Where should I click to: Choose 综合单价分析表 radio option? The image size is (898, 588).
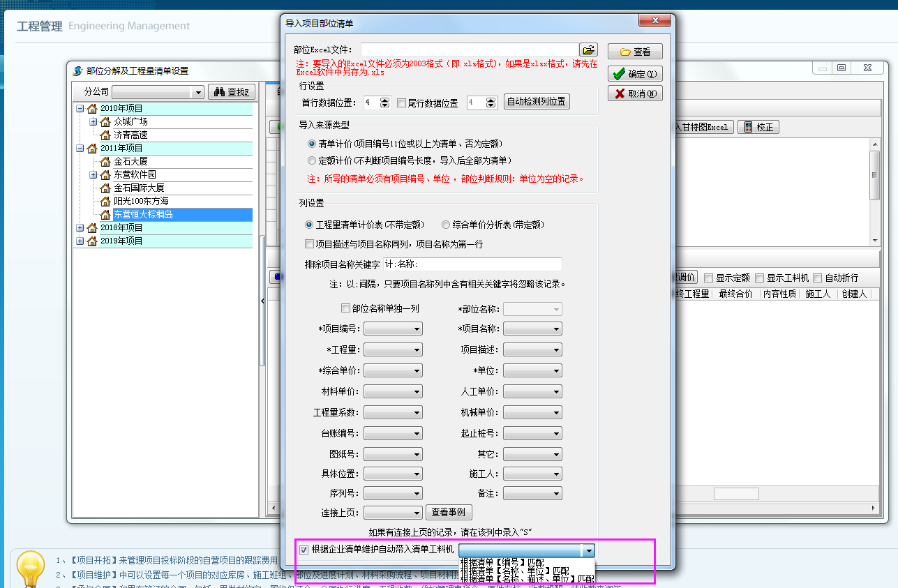pyautogui.click(x=446, y=225)
